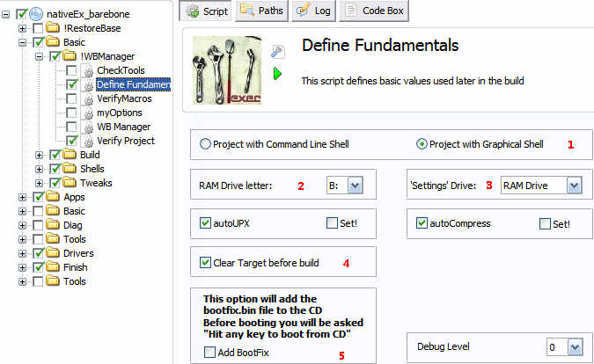Screen dimensions: 594x364
Task: Toggle the nativeEx_barebone root checkbox
Action: [x=22, y=14]
